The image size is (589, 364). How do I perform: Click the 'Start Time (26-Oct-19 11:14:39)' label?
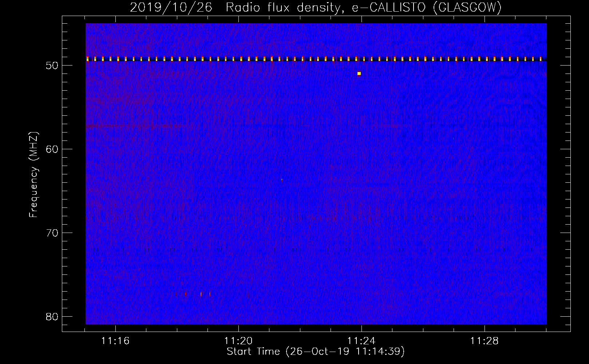[316, 352]
